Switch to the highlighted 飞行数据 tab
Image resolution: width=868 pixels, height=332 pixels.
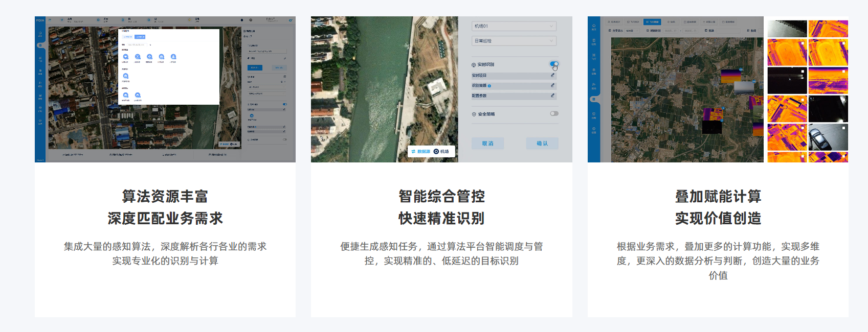coord(653,22)
